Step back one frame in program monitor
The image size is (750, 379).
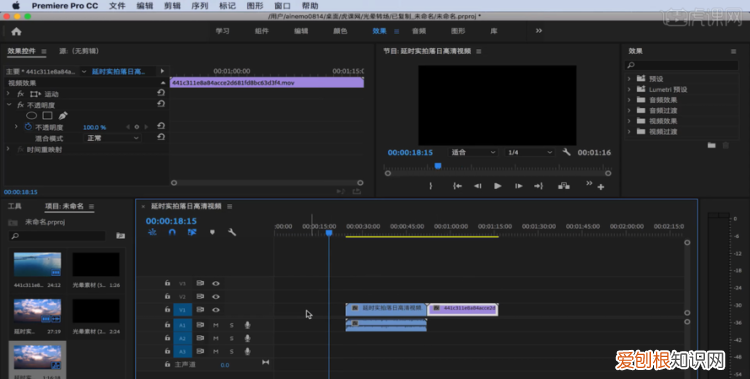coord(477,186)
